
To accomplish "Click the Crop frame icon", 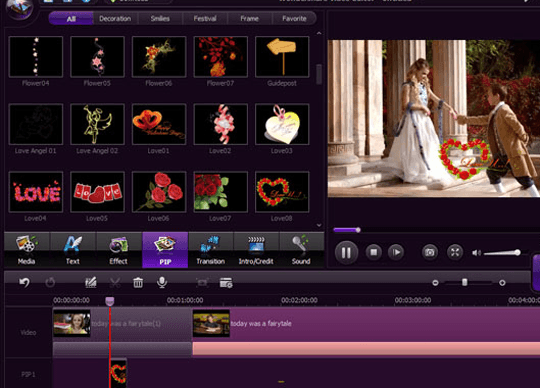I will pyautogui.click(x=202, y=283).
